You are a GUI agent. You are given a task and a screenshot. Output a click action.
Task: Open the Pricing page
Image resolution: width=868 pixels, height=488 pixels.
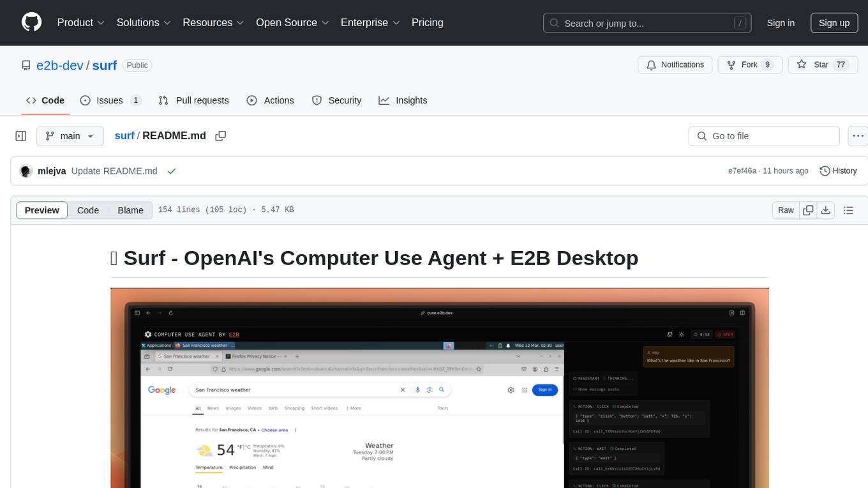point(428,22)
